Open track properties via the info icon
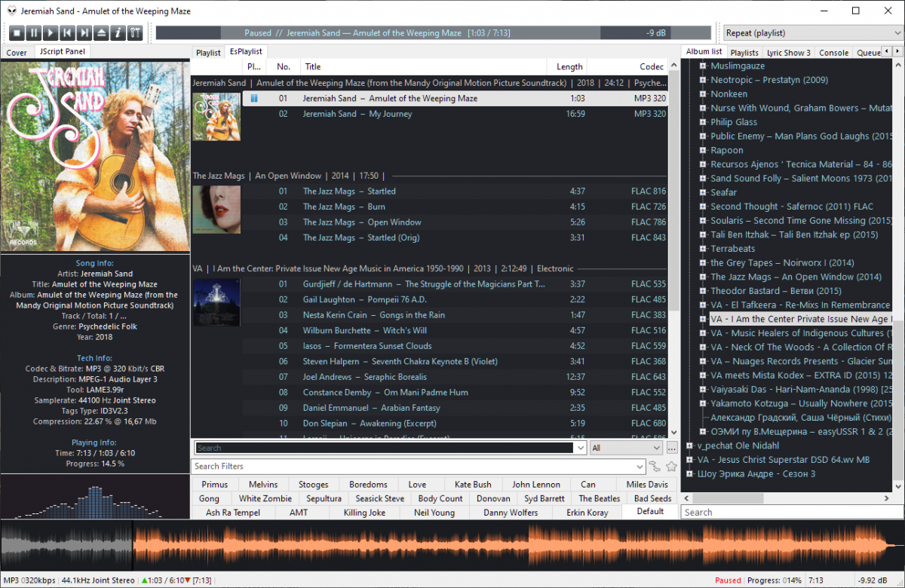 coord(118,32)
